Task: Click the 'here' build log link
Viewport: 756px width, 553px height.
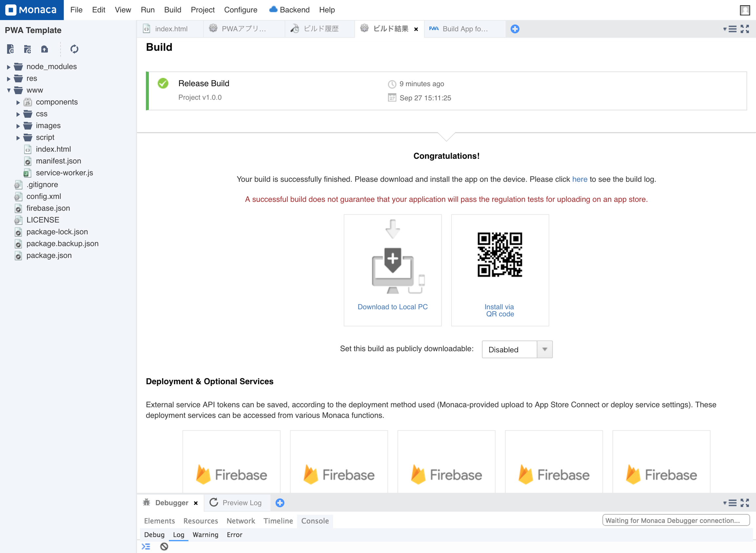Action: [579, 179]
